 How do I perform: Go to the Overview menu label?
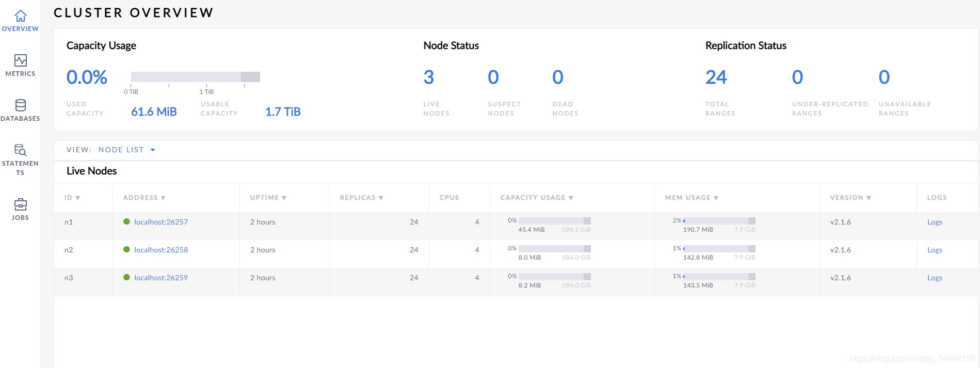point(20,29)
